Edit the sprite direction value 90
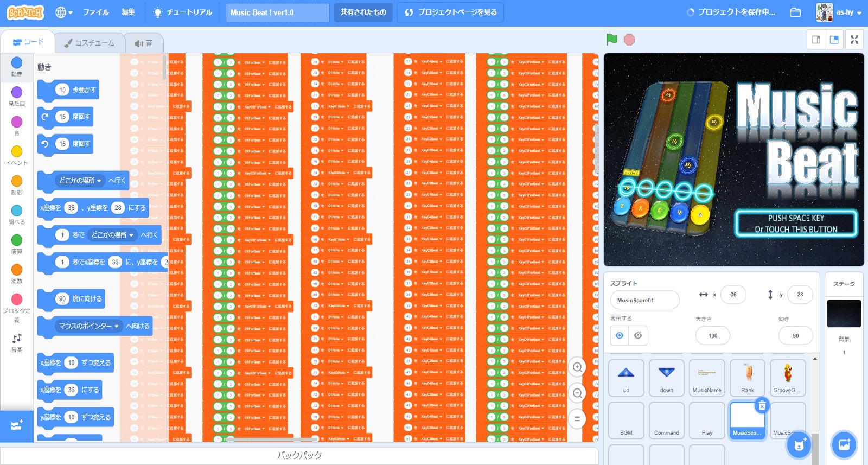Viewport: 868px width, 465px height. pos(796,336)
